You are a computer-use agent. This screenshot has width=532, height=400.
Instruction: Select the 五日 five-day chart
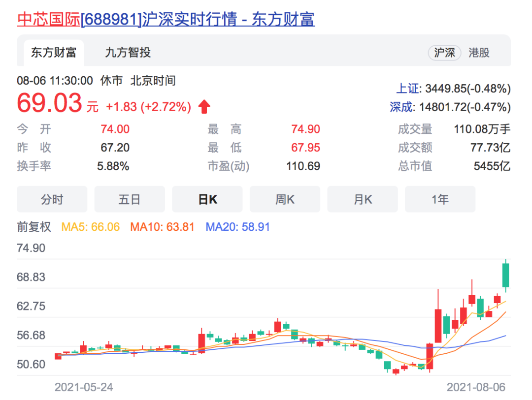coord(130,199)
